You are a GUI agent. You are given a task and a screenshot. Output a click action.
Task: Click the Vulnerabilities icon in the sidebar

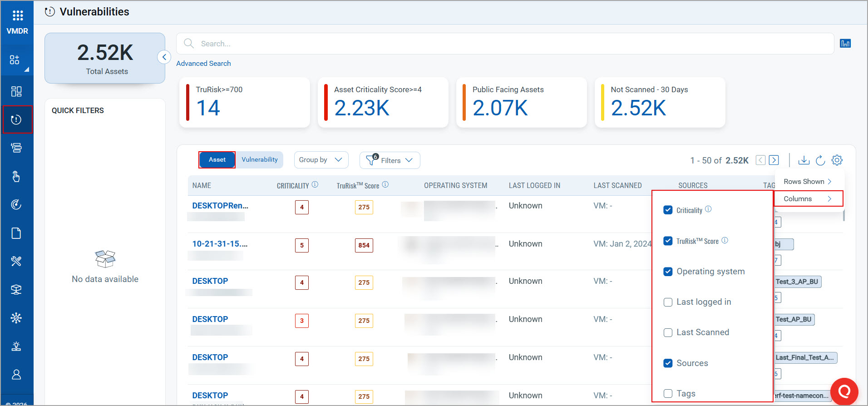[16, 119]
